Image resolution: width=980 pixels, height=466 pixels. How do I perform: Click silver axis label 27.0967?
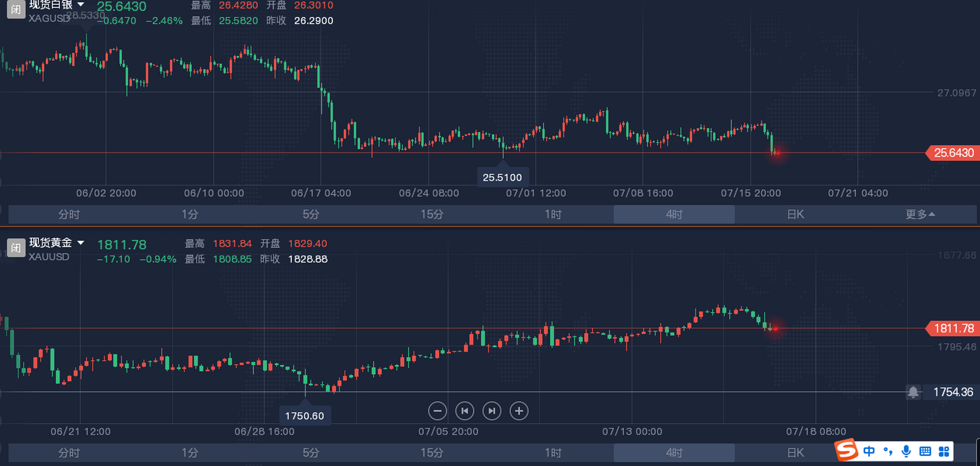click(x=957, y=93)
